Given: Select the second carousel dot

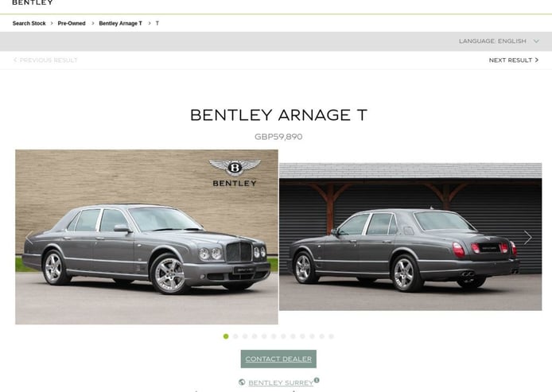Looking at the screenshot, I should coord(235,336).
